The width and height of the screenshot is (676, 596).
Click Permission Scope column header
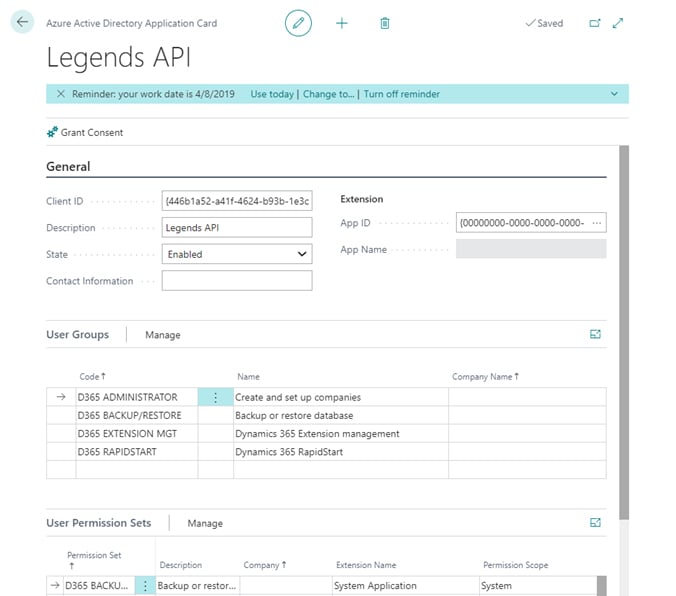(x=515, y=565)
